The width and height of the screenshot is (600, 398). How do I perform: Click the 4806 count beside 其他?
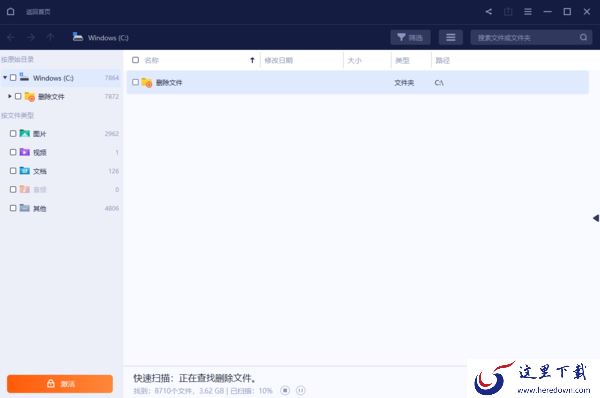[x=112, y=208]
